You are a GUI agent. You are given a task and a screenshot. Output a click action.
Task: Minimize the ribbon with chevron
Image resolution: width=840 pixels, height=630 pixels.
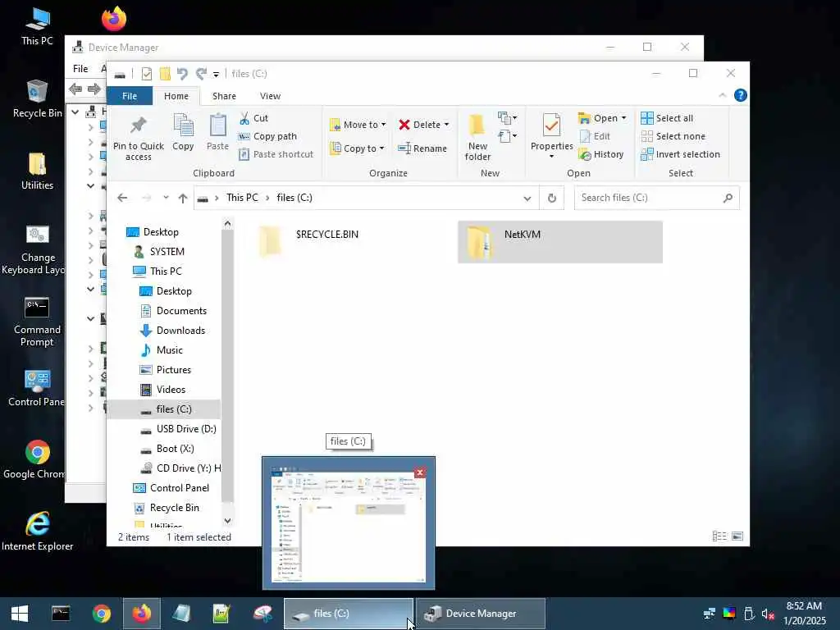722,95
